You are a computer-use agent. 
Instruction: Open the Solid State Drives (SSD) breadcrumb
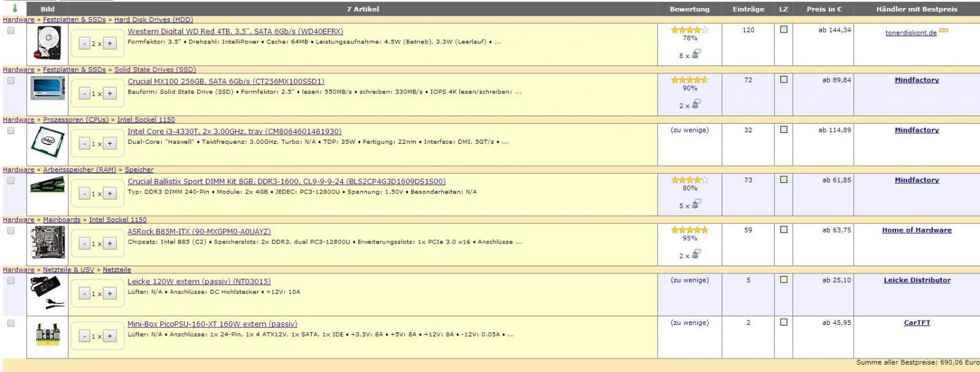click(x=155, y=70)
